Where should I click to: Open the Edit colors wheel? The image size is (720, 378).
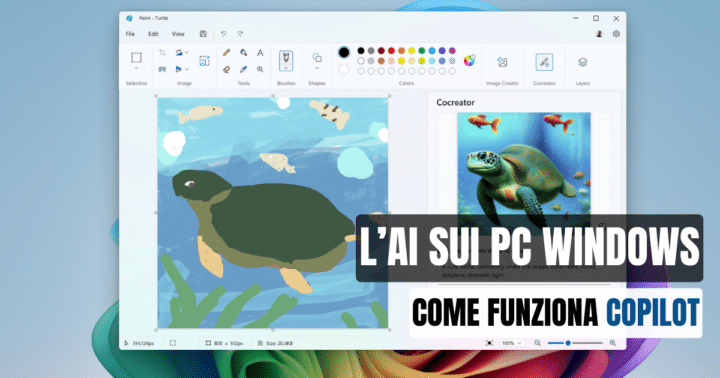[469, 61]
